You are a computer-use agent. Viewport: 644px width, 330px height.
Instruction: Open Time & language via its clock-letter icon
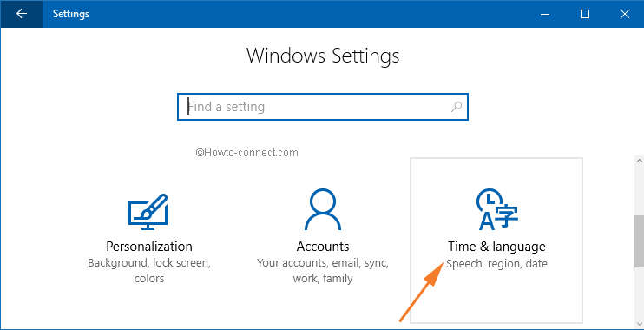tap(496, 209)
